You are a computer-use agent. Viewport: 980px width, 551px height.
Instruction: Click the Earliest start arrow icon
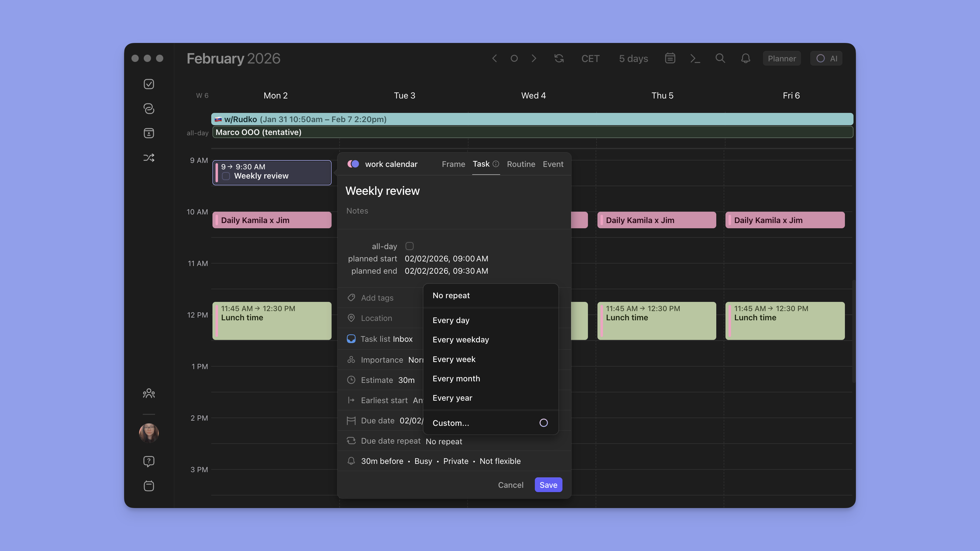coord(351,400)
